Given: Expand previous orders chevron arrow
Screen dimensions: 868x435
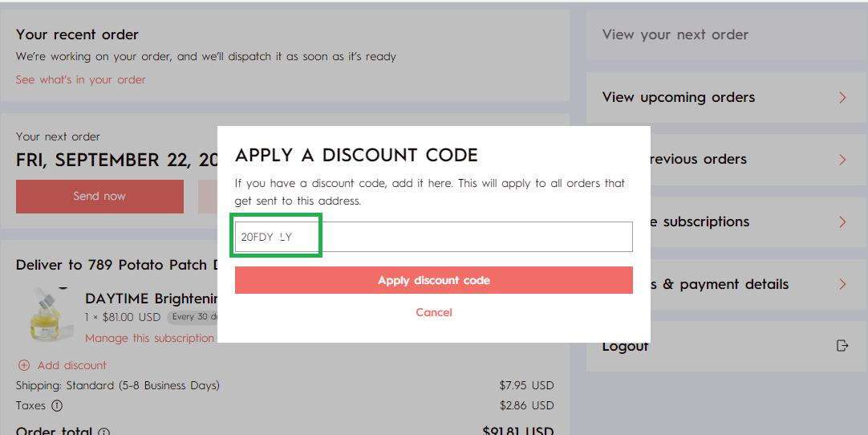Looking at the screenshot, I should (x=842, y=160).
